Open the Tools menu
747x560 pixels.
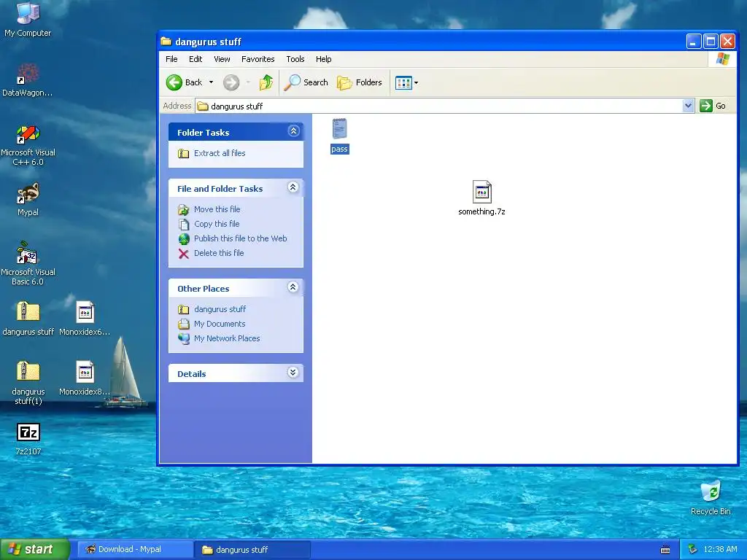[295, 59]
